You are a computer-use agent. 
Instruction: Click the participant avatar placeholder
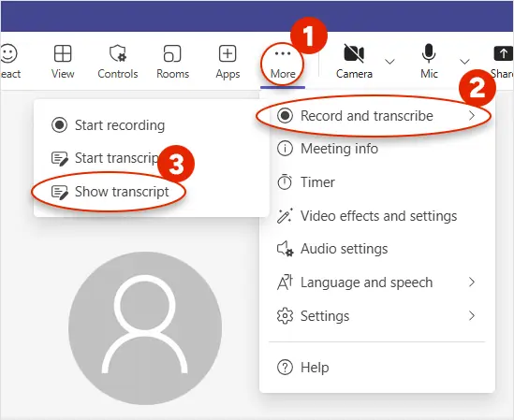tap(145, 328)
